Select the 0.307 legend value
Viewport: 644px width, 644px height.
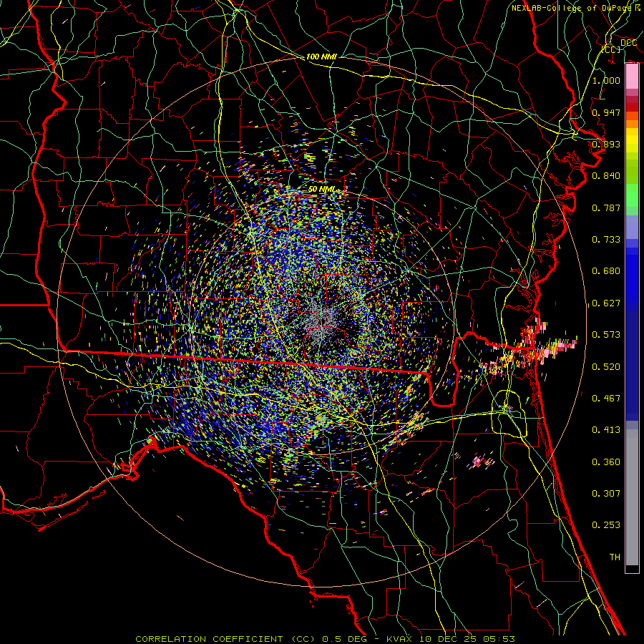click(x=606, y=493)
